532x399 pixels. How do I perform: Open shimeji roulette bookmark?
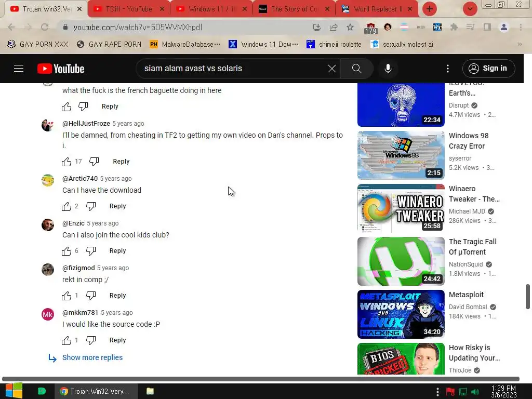point(334,44)
